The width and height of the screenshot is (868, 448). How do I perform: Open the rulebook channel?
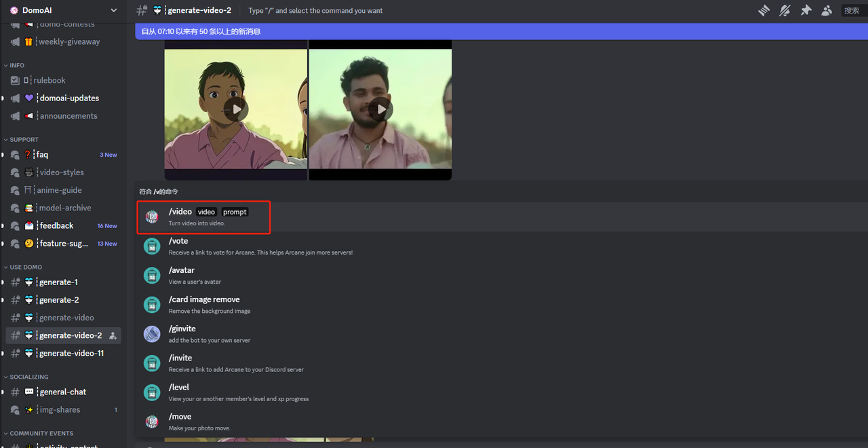click(63, 80)
